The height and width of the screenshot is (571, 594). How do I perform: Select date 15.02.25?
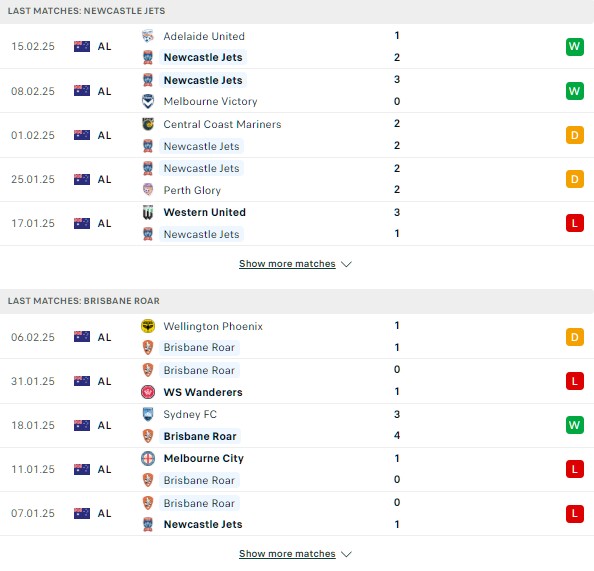(33, 46)
